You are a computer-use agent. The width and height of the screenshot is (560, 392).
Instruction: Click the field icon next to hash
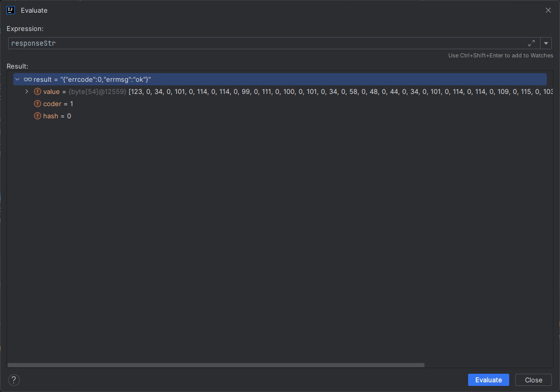coord(37,116)
